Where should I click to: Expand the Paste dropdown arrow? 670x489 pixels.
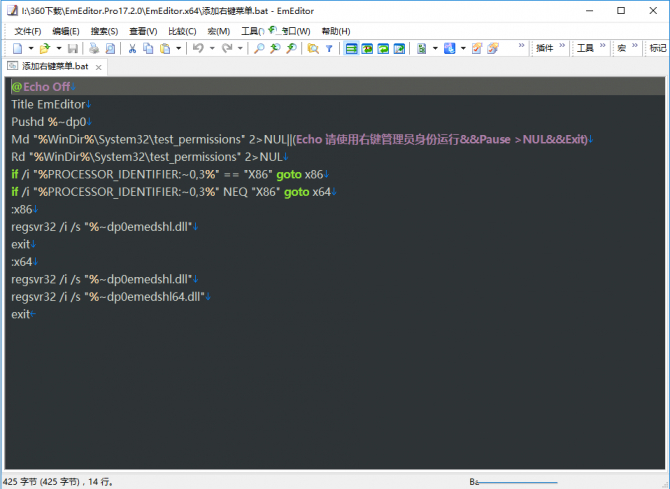(x=178, y=48)
